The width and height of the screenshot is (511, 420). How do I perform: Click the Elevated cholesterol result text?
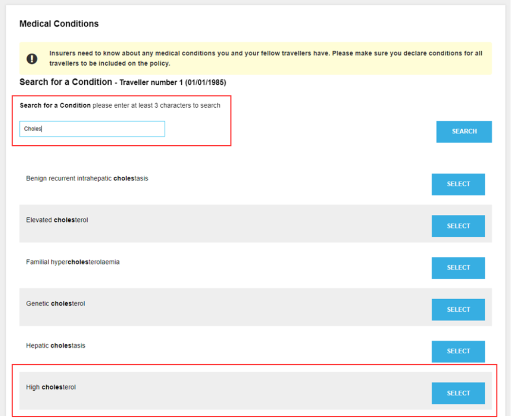click(x=57, y=220)
